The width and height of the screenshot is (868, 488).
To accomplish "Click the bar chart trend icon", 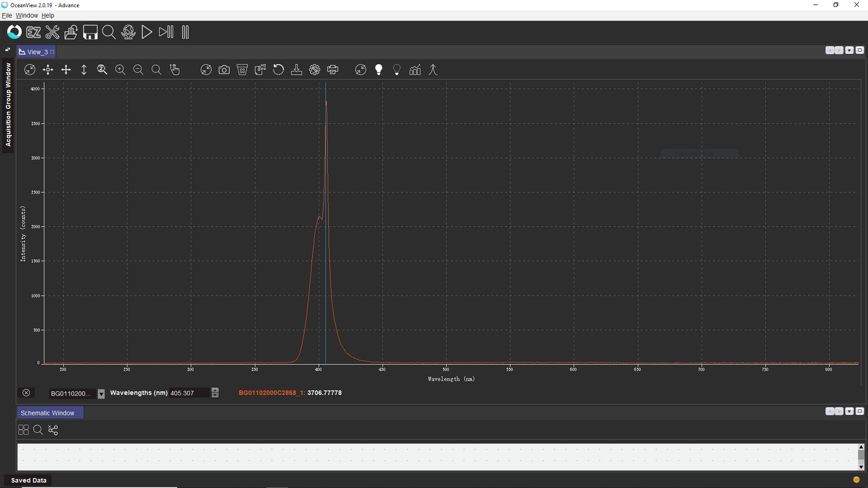I will pos(415,70).
